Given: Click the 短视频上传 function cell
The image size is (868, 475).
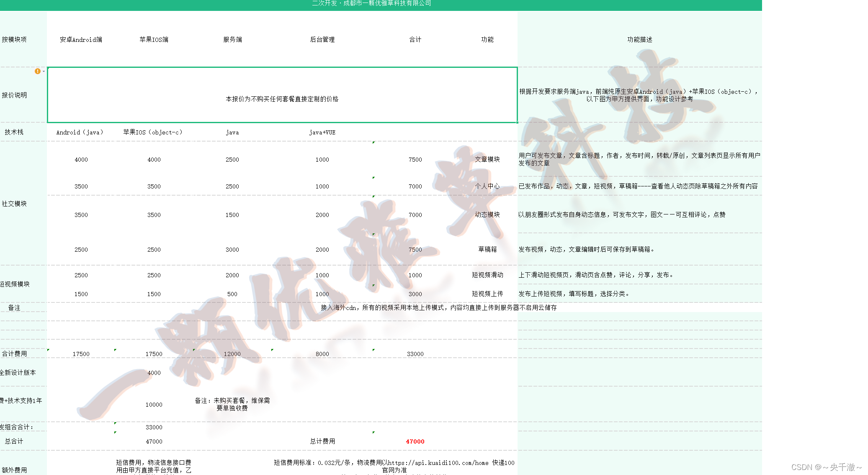Looking at the screenshot, I should coord(487,294).
